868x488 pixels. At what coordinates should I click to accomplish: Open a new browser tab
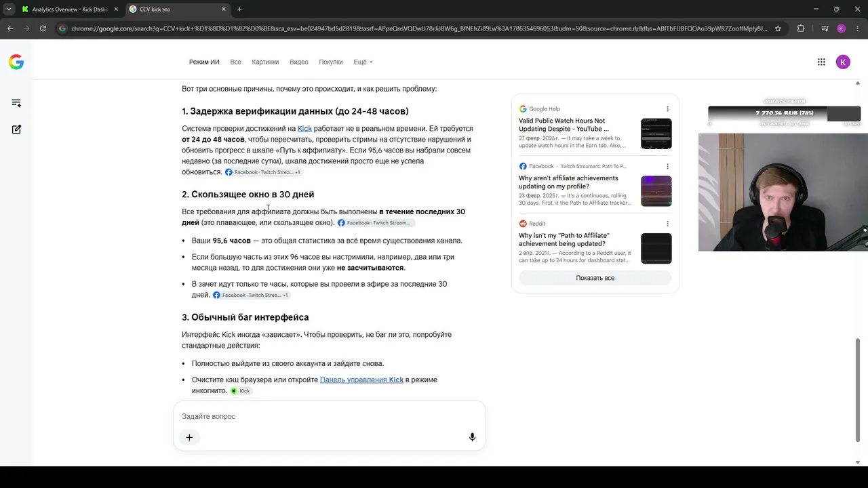tap(239, 9)
